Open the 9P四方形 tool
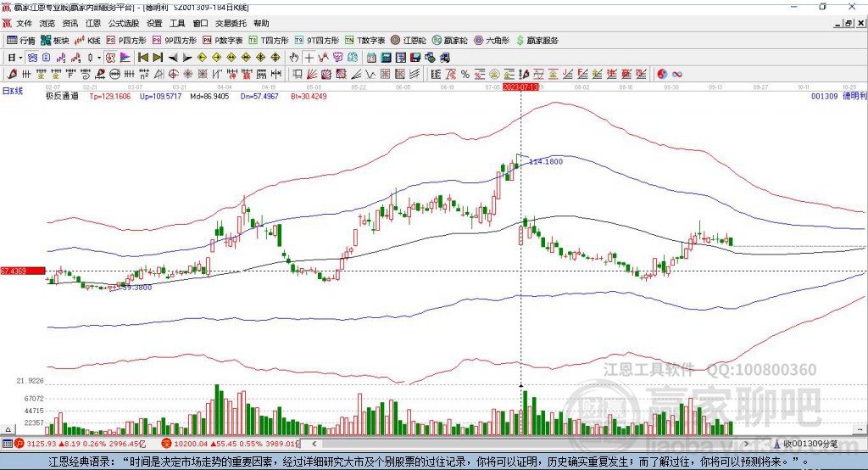This screenshot has width=868, height=470. point(175,41)
